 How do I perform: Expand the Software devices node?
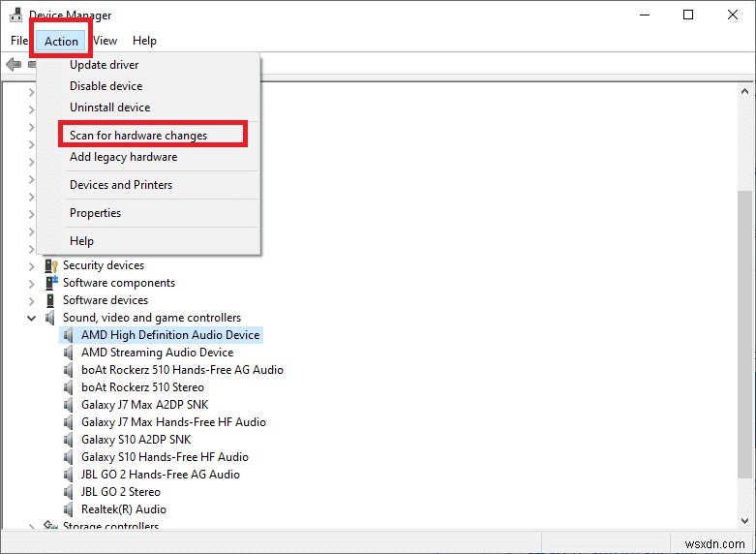click(32, 300)
